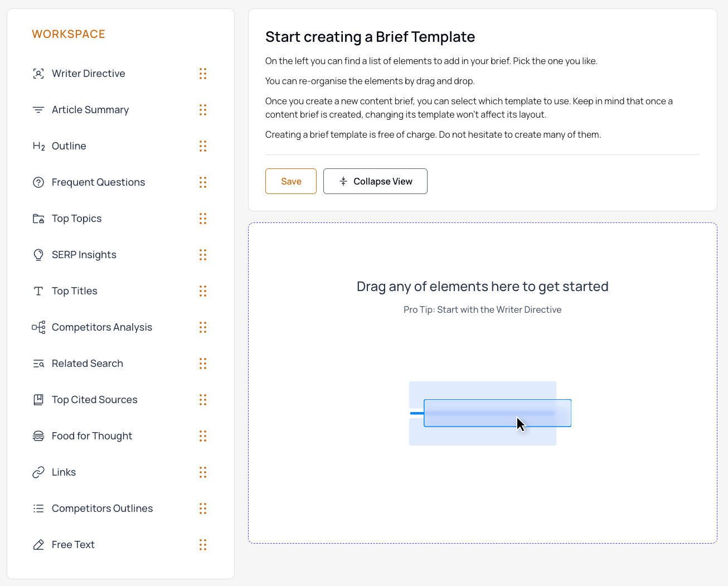Select the Related Search icon

pyautogui.click(x=38, y=363)
